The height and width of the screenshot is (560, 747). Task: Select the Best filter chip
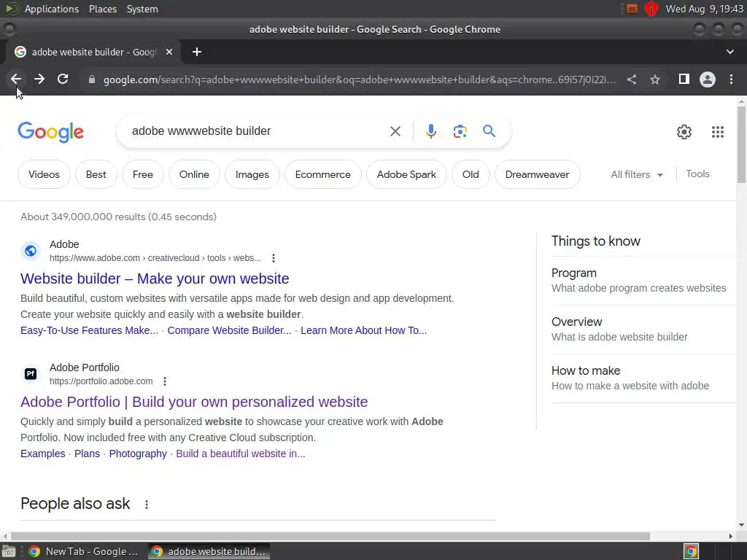[x=96, y=174]
